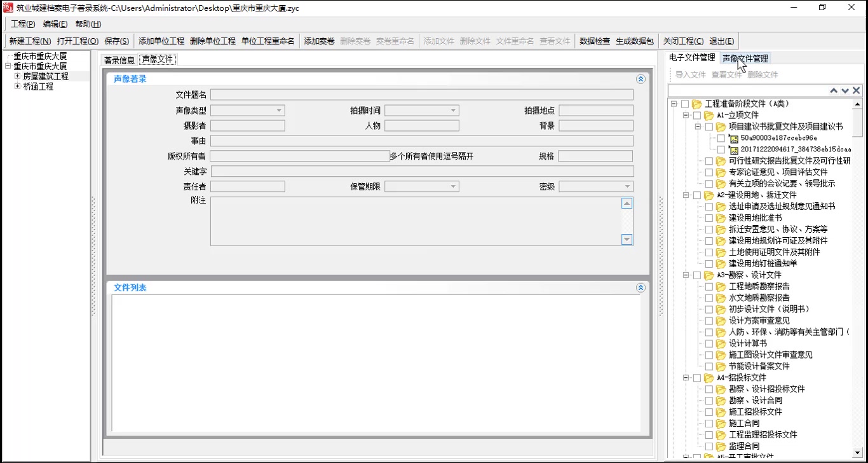Click the 关键字 input field
Image resolution: width=868 pixels, height=463 pixels.
pyautogui.click(x=422, y=171)
